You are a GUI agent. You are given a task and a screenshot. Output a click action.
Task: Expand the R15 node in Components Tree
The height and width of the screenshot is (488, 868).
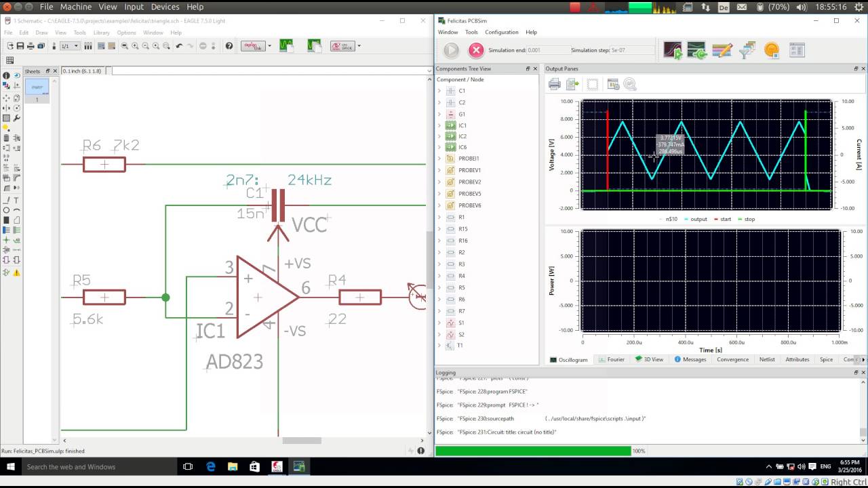439,229
